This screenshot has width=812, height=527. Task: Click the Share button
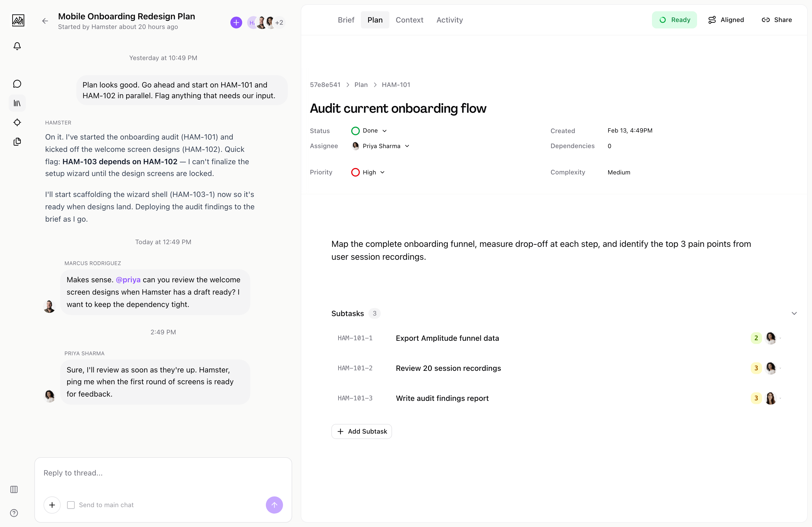point(777,20)
